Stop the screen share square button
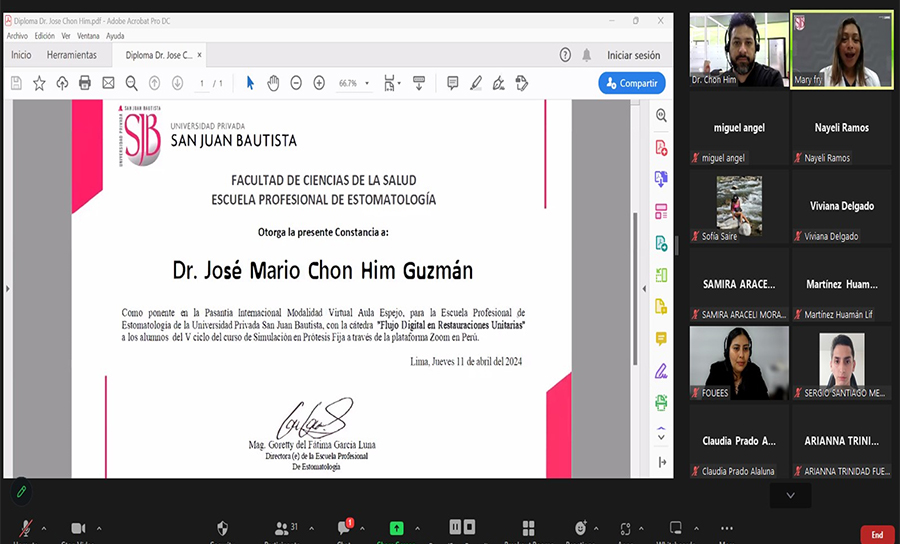The width and height of the screenshot is (900, 544). [x=469, y=527]
